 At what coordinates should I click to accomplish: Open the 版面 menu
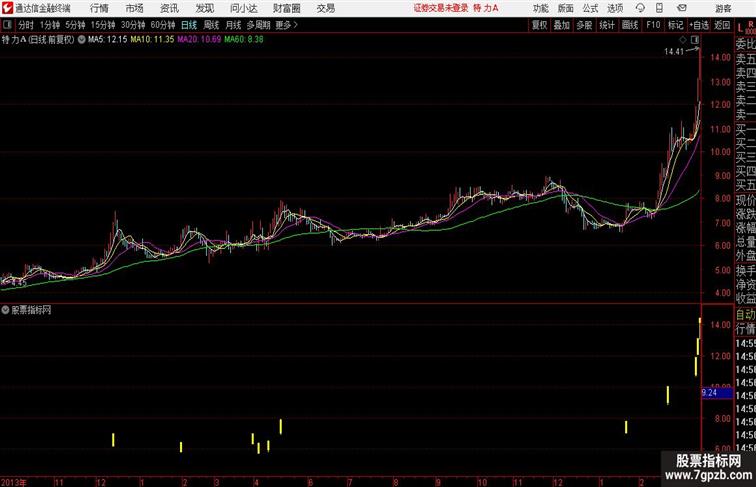click(x=565, y=8)
